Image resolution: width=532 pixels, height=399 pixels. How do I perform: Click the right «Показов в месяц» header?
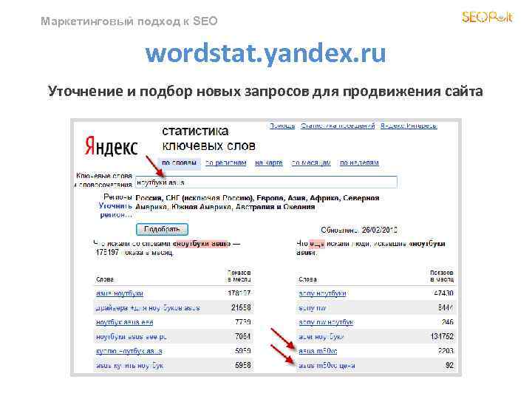(442, 276)
